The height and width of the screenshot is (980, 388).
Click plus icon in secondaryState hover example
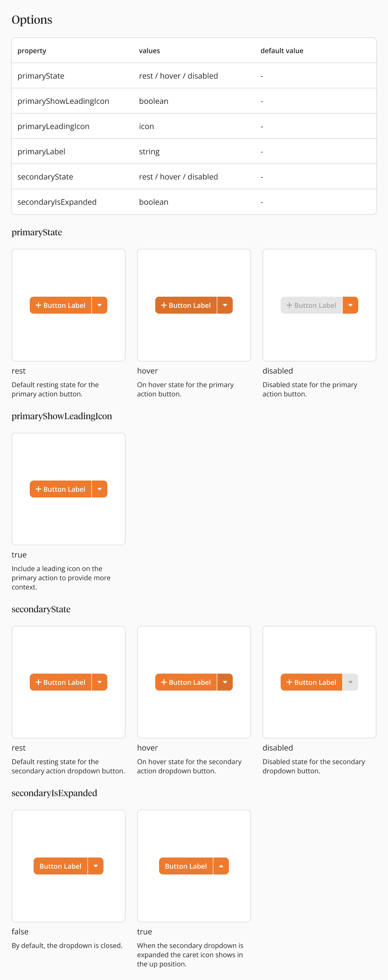click(164, 682)
